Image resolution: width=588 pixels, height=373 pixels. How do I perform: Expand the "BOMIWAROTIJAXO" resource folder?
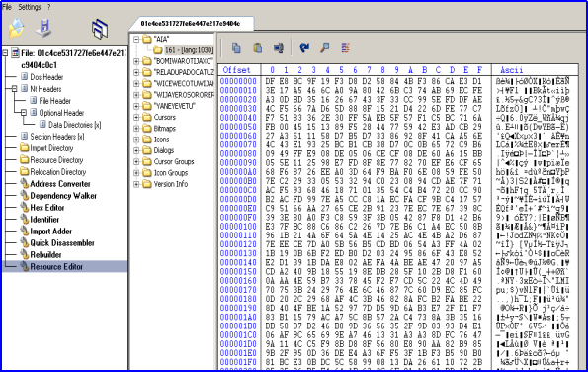[x=136, y=61]
